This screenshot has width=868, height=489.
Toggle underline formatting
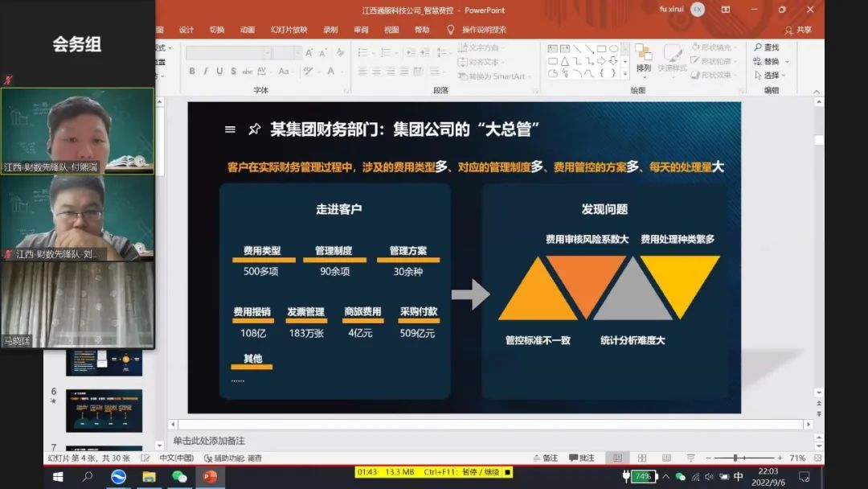(219, 71)
